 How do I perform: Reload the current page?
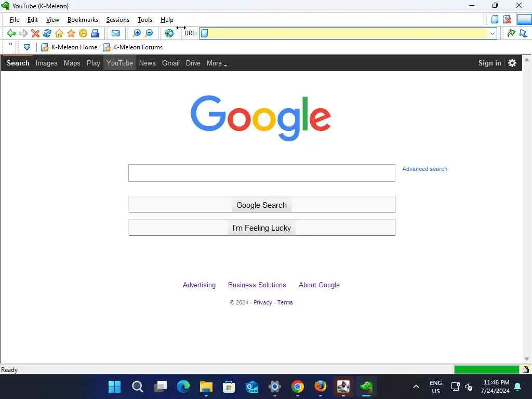47,33
